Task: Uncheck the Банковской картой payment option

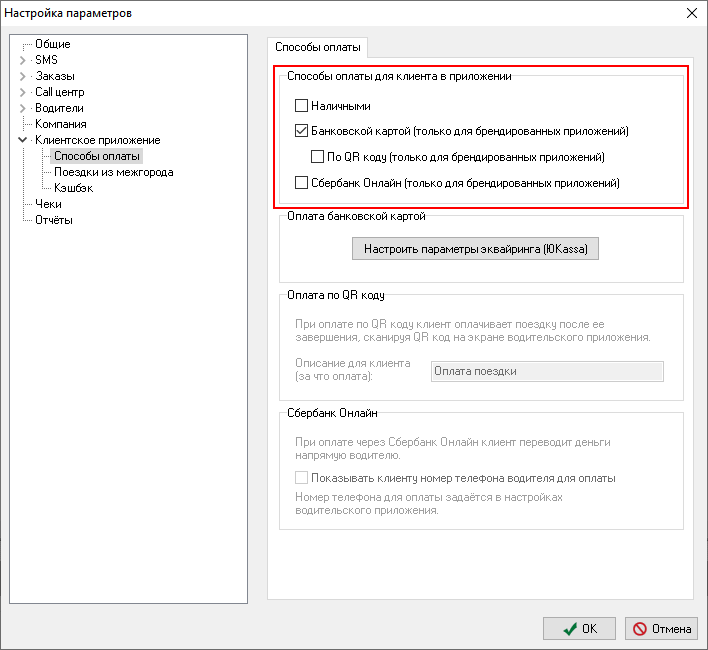Action: coord(301,131)
